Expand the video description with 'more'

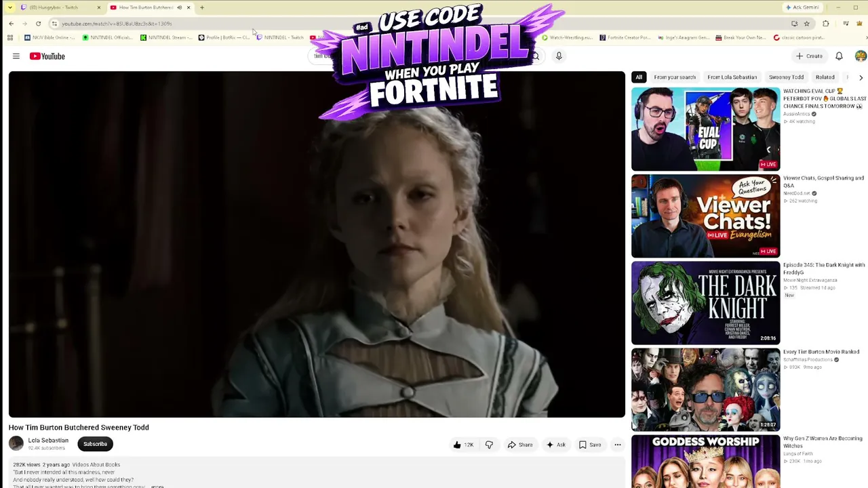coord(157,486)
